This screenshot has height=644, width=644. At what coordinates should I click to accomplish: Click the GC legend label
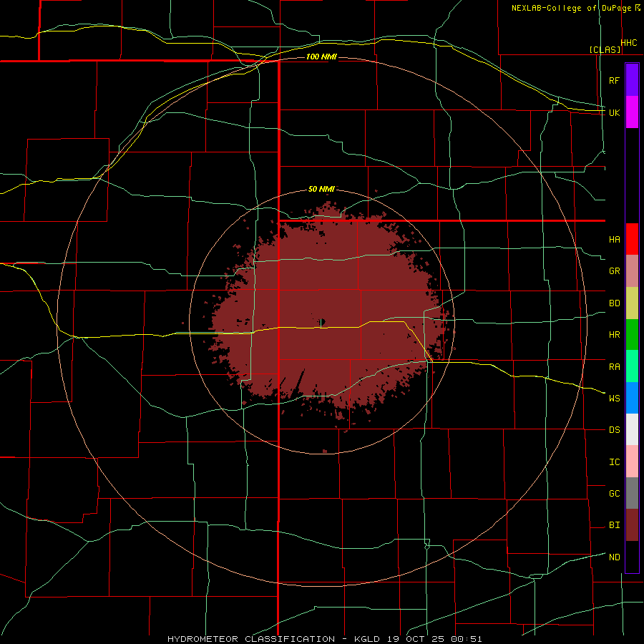[614, 493]
